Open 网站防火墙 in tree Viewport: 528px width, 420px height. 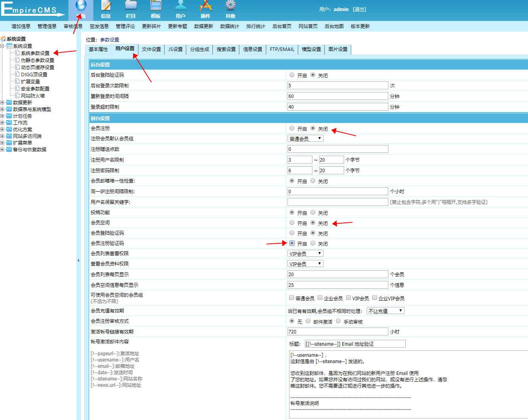click(33, 96)
